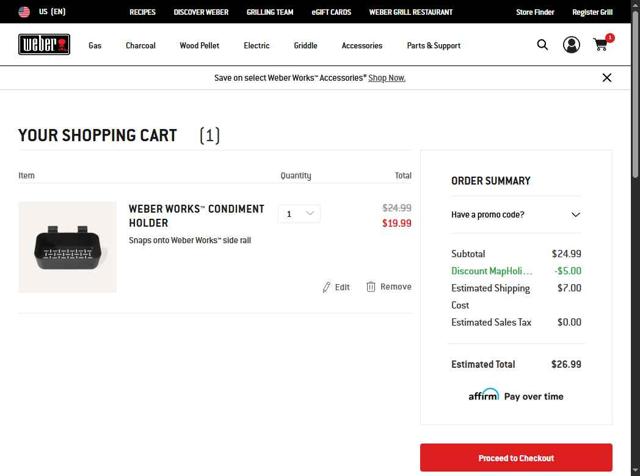Click the condiment holder product thumbnail

coord(67,247)
